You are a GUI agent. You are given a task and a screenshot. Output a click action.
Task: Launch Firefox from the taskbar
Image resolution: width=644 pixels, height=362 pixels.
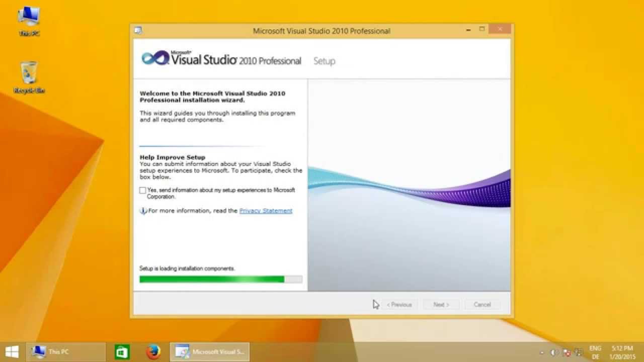153,351
